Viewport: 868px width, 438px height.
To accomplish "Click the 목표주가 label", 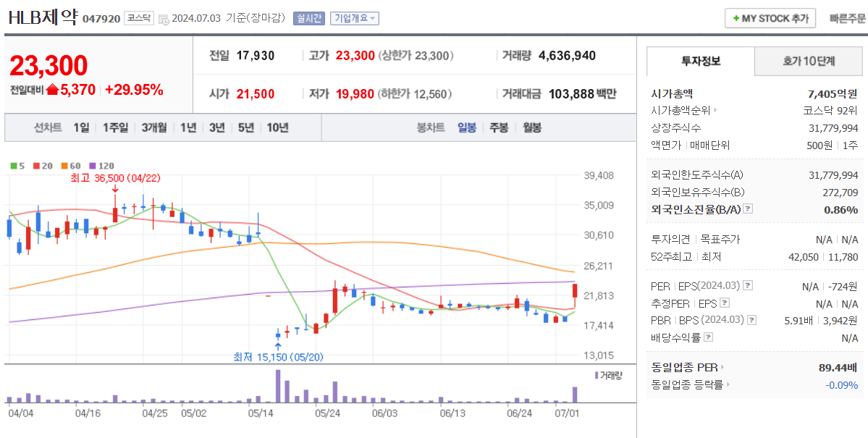I will [x=720, y=240].
